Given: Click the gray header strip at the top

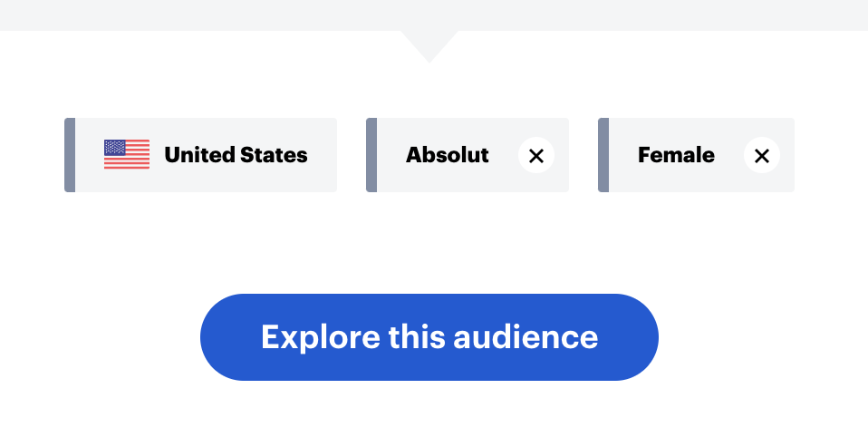Looking at the screenshot, I should [434, 15].
